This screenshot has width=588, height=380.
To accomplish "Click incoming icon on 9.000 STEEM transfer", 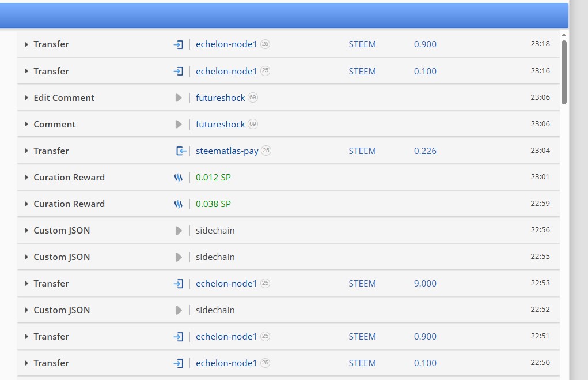I will coord(178,284).
